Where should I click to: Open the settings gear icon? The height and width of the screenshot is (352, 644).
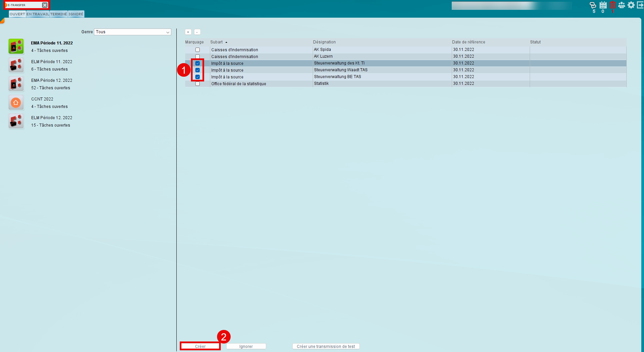pyautogui.click(x=631, y=5)
